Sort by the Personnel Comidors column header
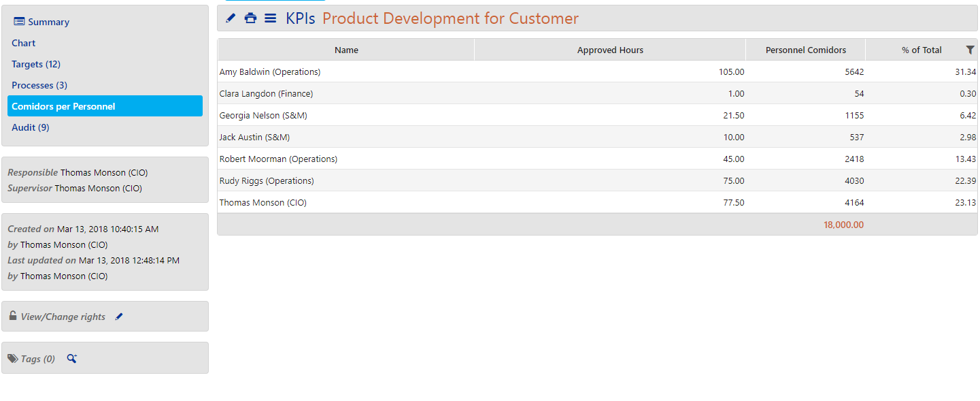 (806, 50)
